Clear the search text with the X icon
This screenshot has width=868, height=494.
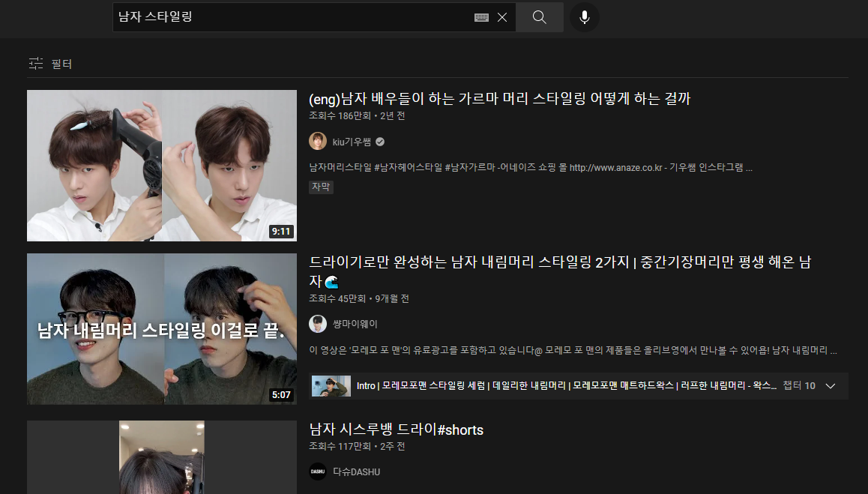(x=502, y=17)
